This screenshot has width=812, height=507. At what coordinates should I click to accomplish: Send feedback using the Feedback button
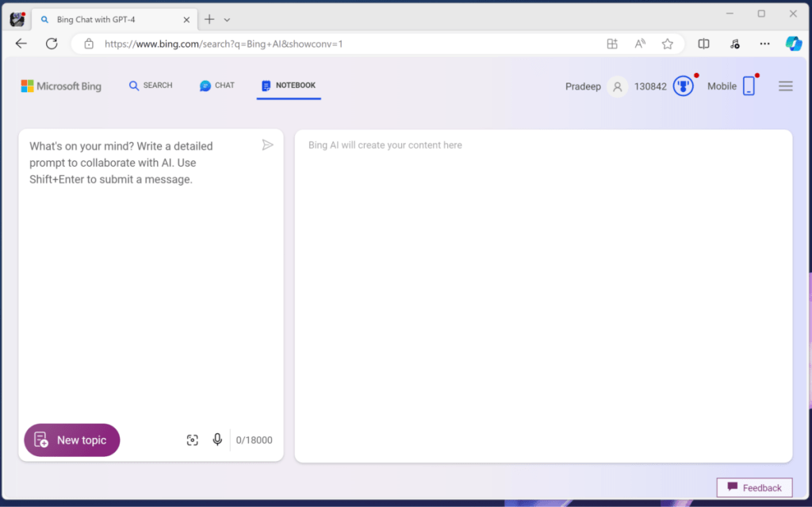click(753, 487)
